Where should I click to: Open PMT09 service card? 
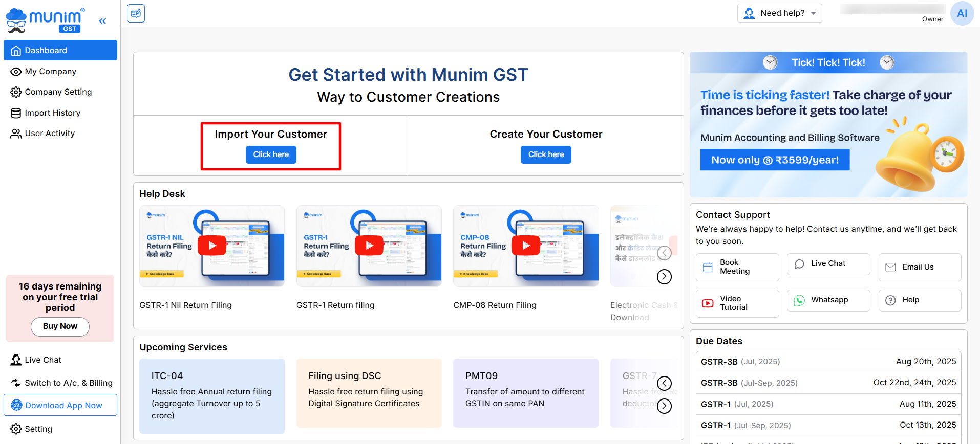click(526, 393)
